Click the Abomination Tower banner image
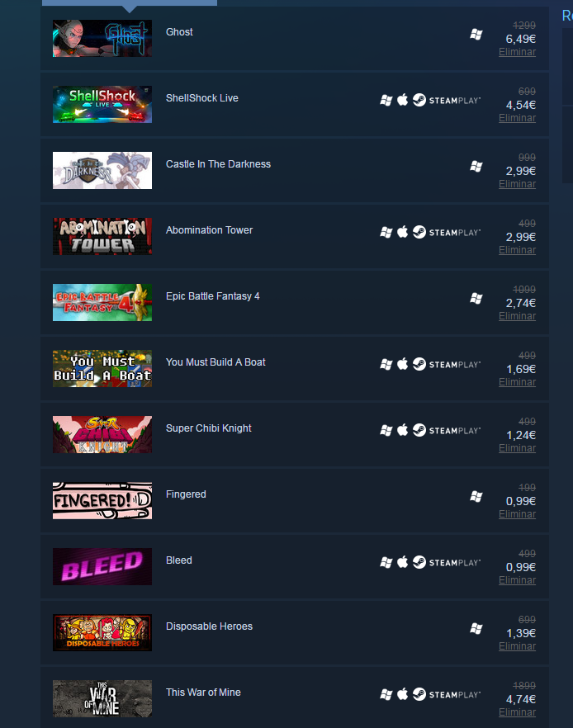The width and height of the screenshot is (573, 728). [102, 236]
